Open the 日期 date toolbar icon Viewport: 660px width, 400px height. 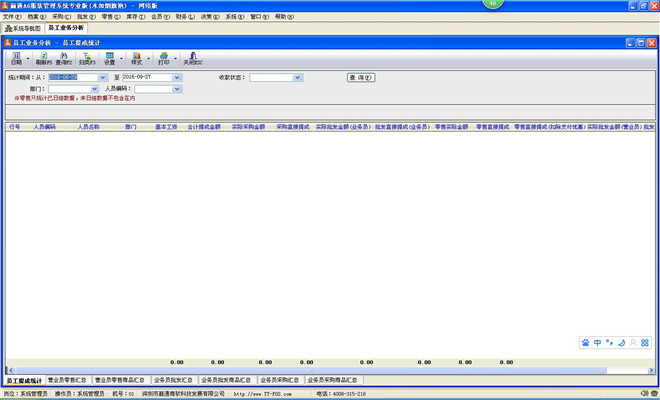coord(16,59)
